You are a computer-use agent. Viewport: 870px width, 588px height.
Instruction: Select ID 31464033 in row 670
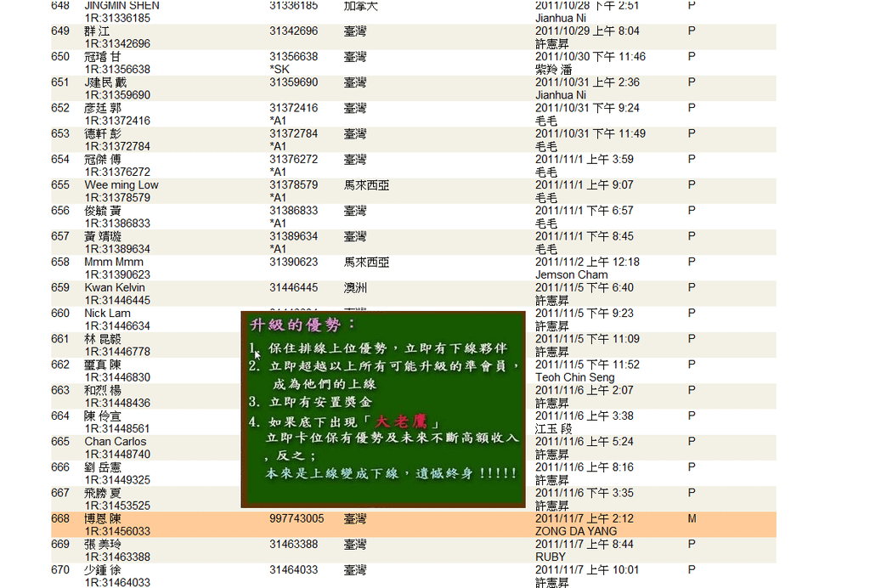pyautogui.click(x=293, y=569)
